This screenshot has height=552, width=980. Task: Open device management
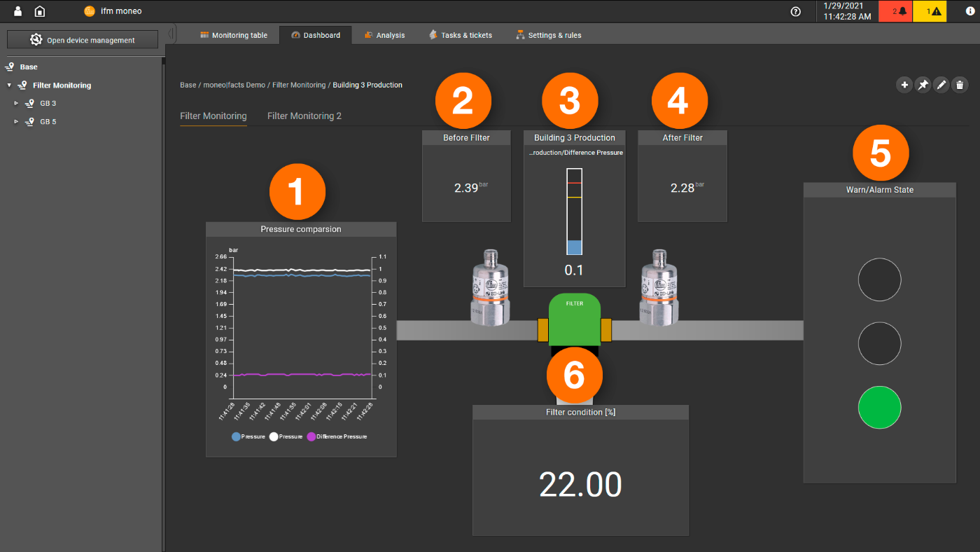82,39
